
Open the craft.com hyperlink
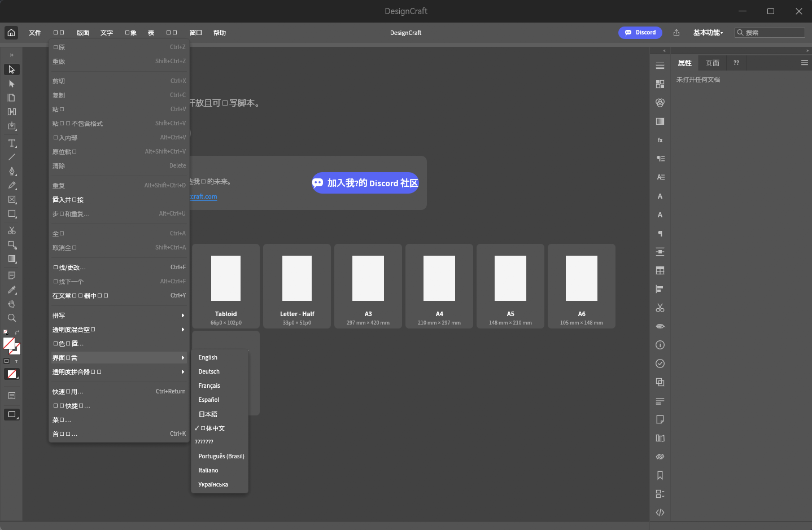203,196
